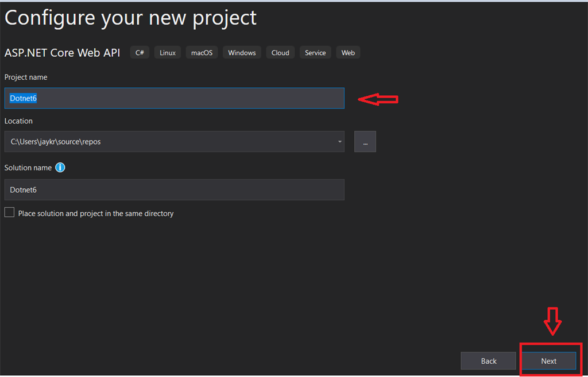The height and width of the screenshot is (377, 588).
Task: Click the Solution name label text
Action: [28, 168]
